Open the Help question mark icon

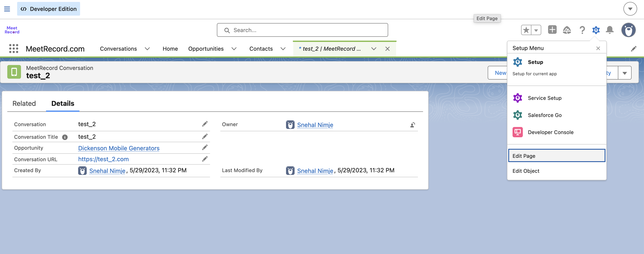click(582, 30)
